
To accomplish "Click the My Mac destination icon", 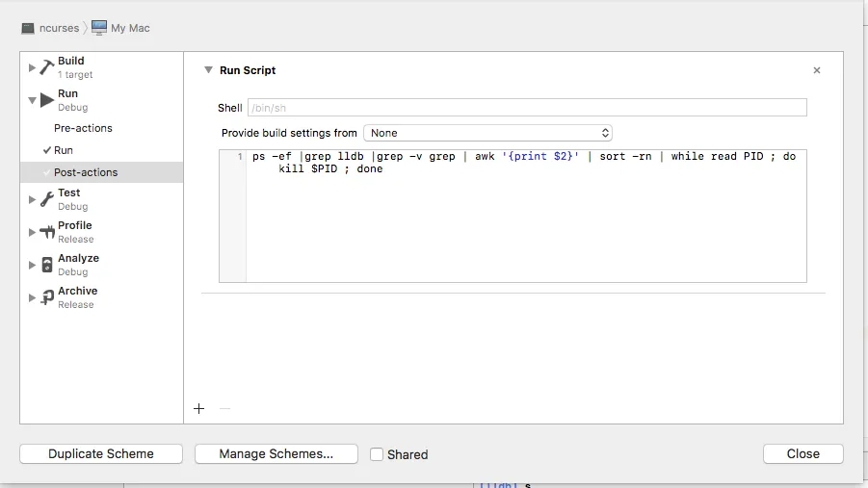I will 99,29.
